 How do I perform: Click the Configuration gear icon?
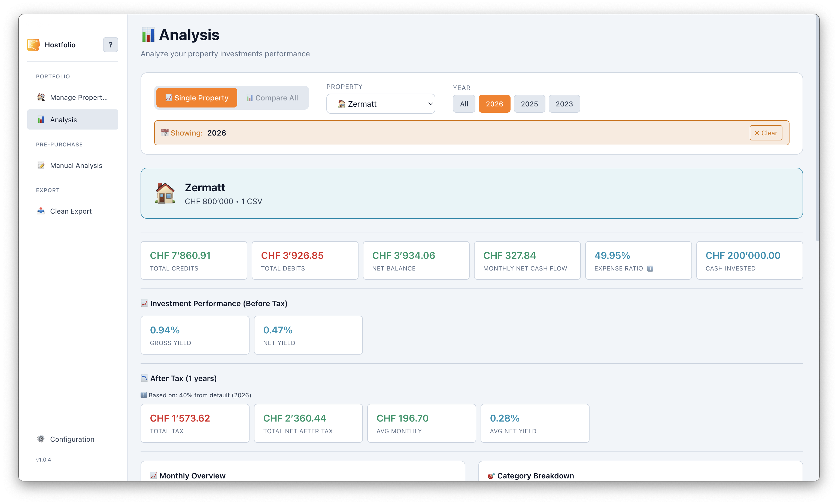click(41, 439)
